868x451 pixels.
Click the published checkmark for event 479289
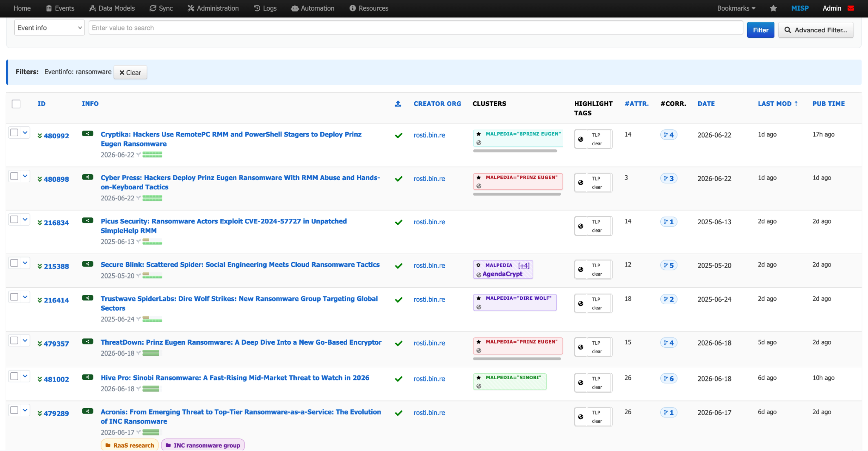pyautogui.click(x=399, y=413)
